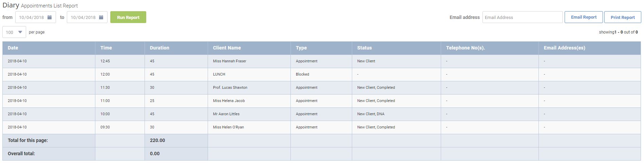Screen dimensions: 644x163
Task: Open the to-date calendar icon
Action: click(101, 17)
